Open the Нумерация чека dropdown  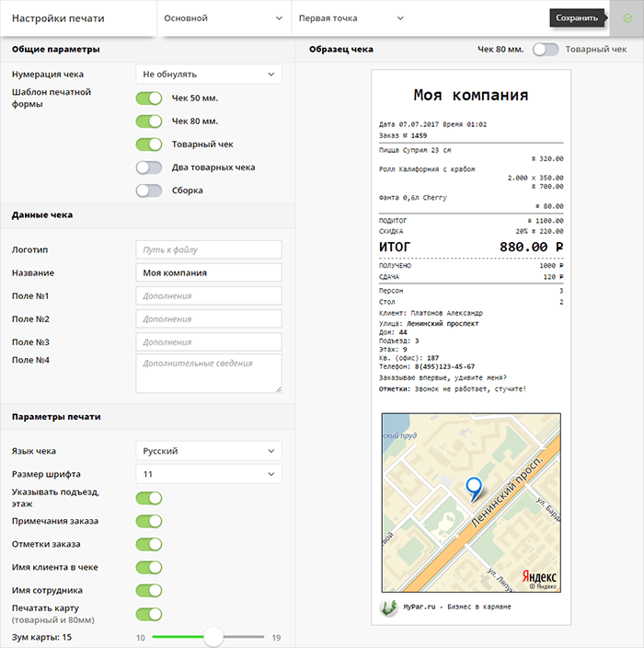pos(208,74)
